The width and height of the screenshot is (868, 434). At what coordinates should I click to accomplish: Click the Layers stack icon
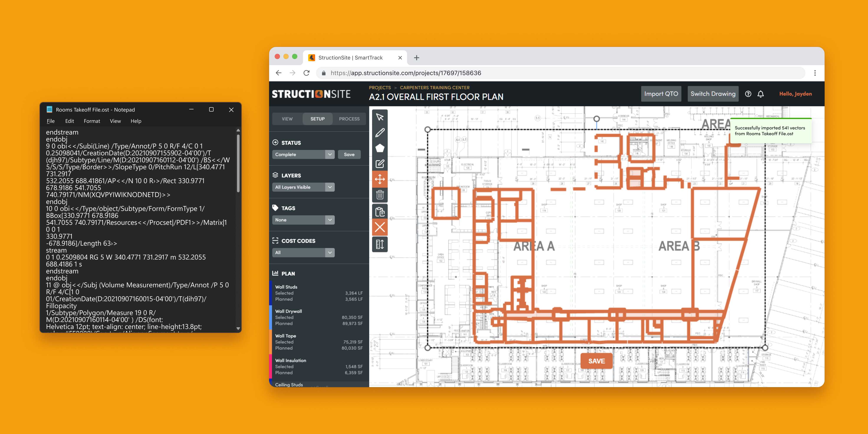(275, 175)
